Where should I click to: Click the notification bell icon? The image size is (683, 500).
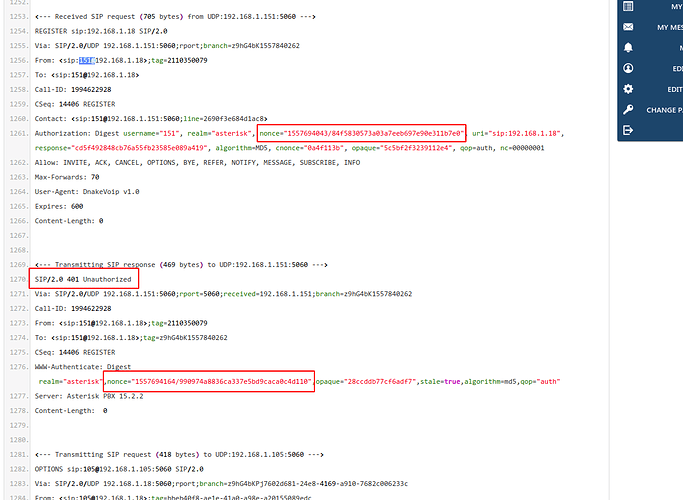[x=628, y=47]
